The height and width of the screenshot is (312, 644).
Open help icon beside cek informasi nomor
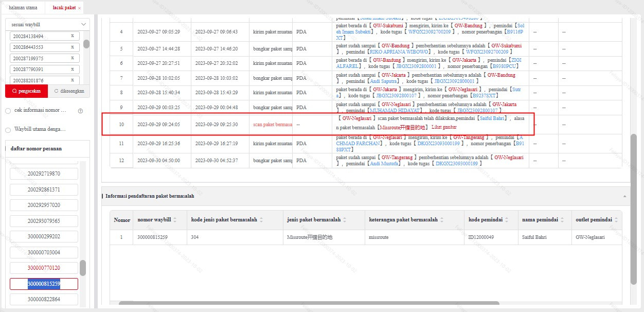pyautogui.click(x=80, y=111)
